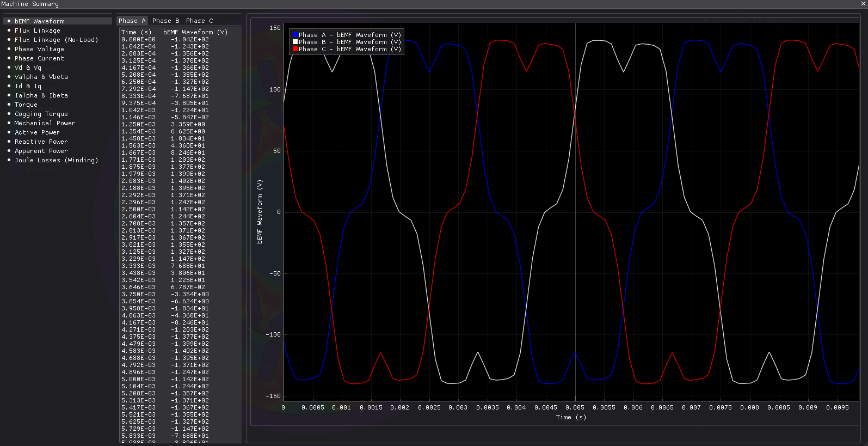Click the Time (s) axis label
This screenshot has height=446, width=868.
point(571,417)
